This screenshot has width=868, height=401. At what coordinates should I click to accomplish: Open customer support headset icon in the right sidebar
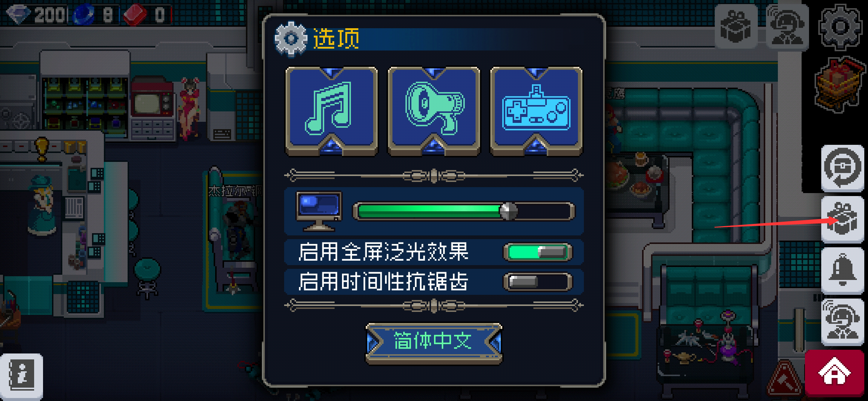842,322
